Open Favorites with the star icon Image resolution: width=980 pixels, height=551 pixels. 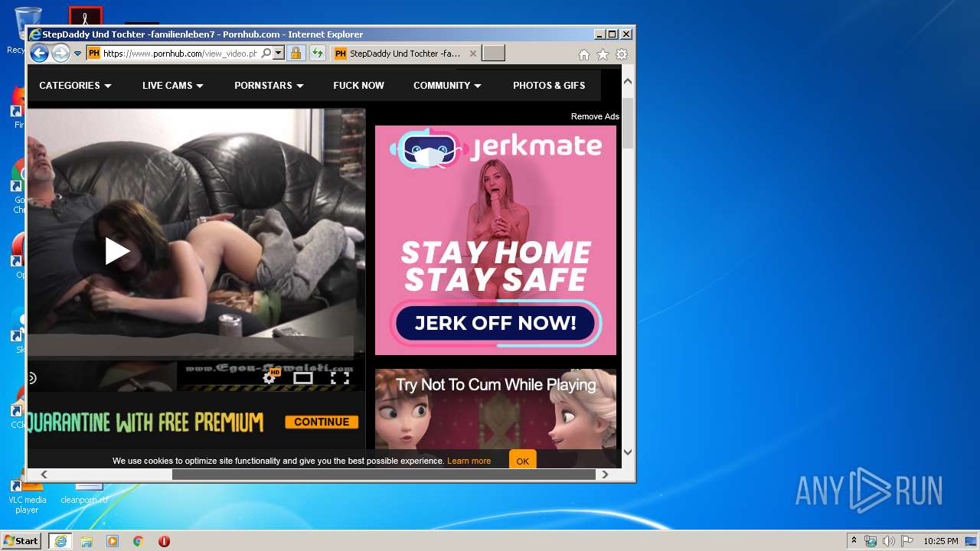pos(603,54)
